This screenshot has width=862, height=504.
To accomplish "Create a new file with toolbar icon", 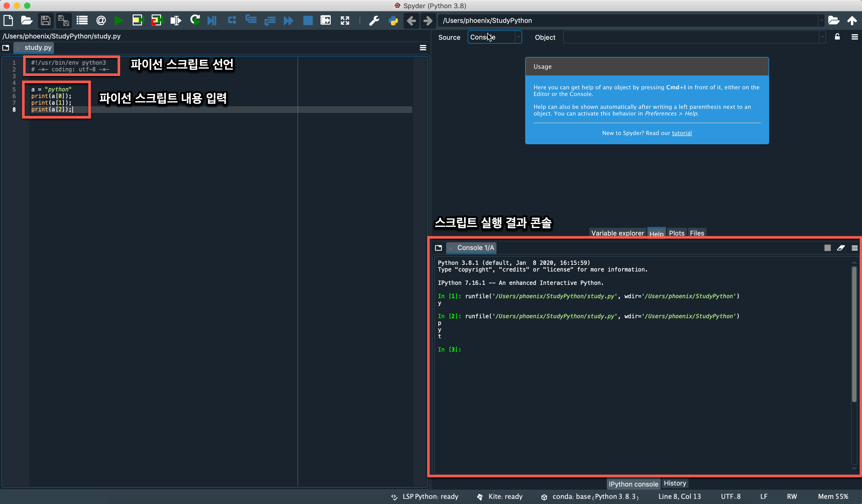I will coord(8,21).
